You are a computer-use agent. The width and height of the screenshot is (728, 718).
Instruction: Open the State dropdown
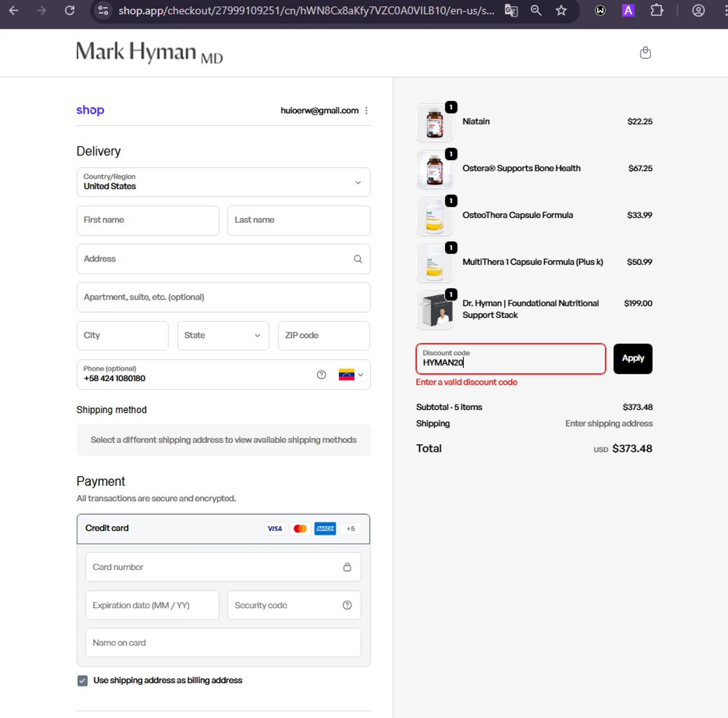[223, 335]
